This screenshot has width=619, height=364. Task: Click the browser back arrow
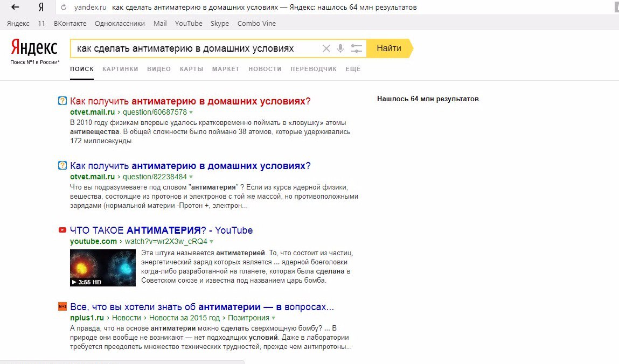[15, 8]
